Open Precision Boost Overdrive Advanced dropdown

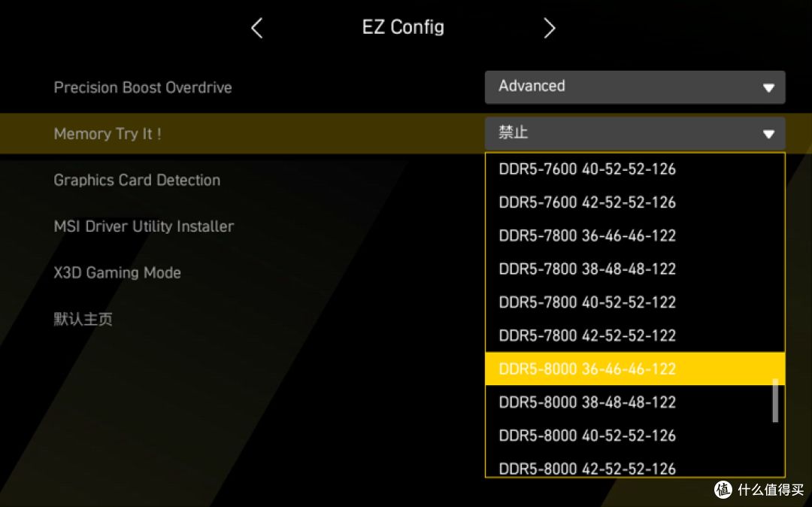coord(635,87)
